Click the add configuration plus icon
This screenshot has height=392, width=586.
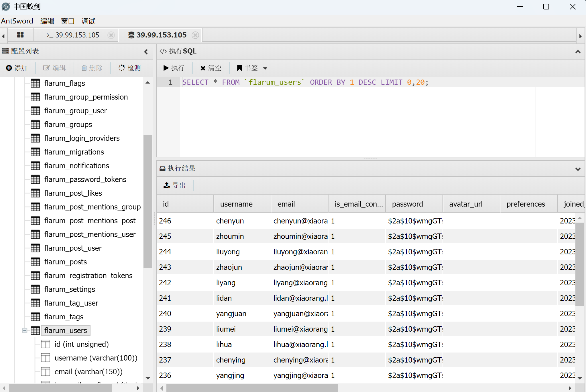point(9,68)
